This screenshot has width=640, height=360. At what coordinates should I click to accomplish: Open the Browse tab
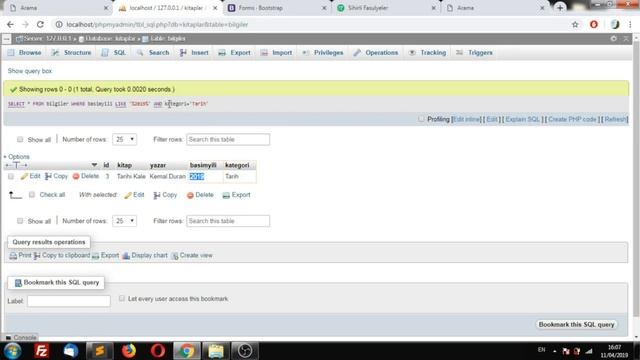pyautogui.click(x=24, y=53)
